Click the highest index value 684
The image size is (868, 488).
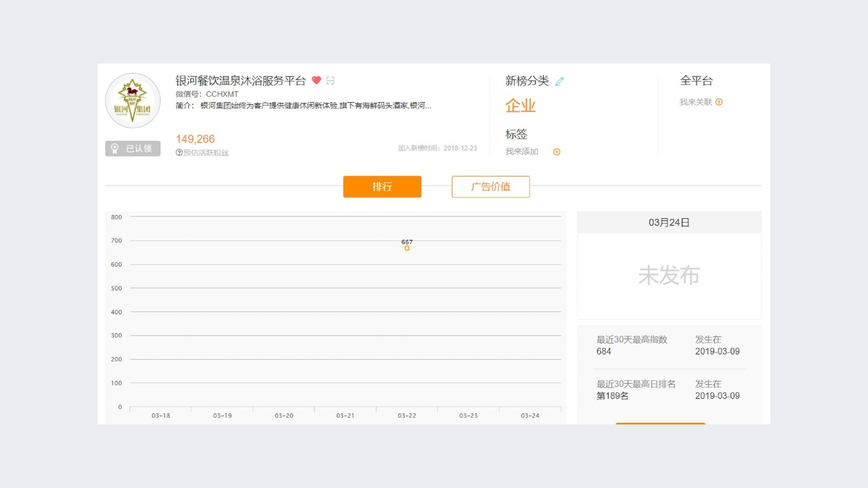604,351
